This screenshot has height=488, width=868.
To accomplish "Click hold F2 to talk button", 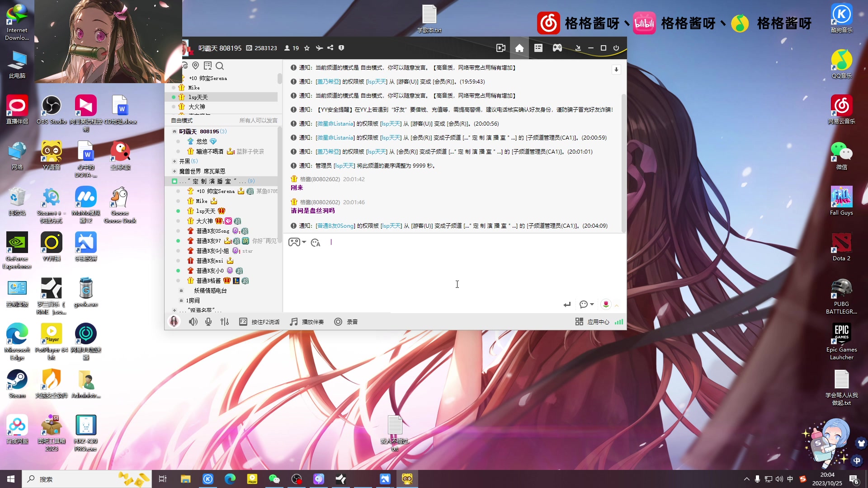I will pyautogui.click(x=259, y=322).
